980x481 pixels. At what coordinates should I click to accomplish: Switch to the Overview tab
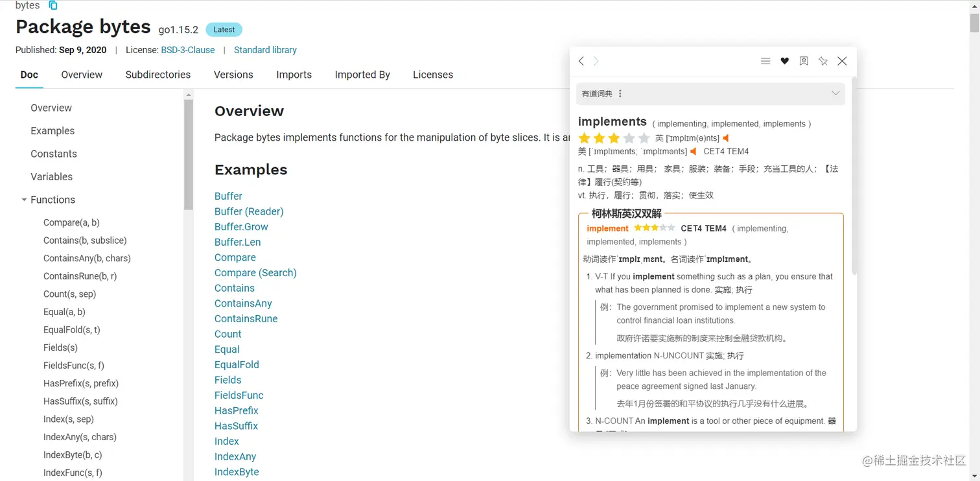82,75
